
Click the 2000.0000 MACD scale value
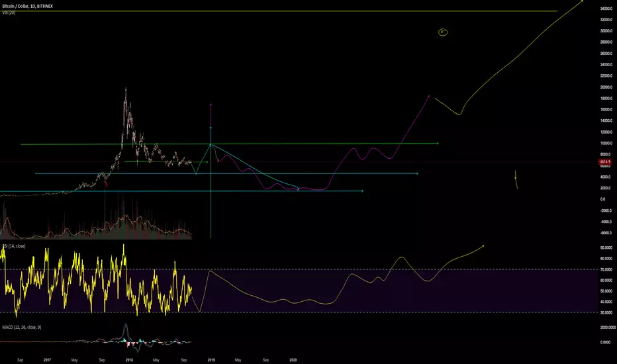[608, 328]
